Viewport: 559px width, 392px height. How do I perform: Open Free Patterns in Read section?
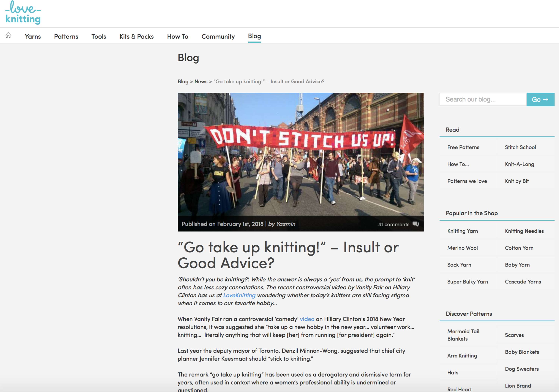(x=463, y=147)
